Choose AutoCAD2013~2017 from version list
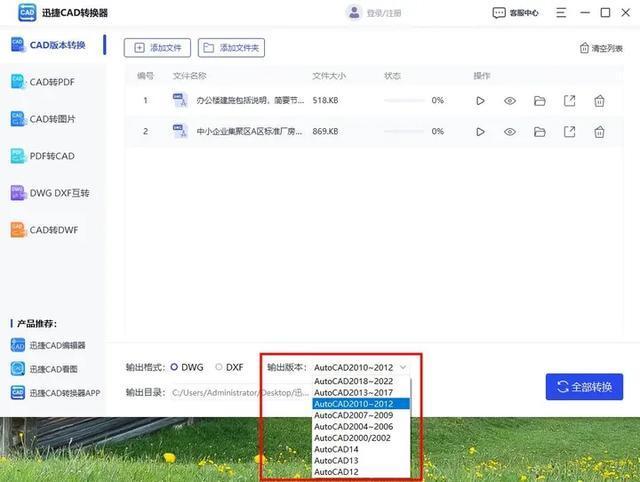The height and width of the screenshot is (482, 640). pos(361,392)
